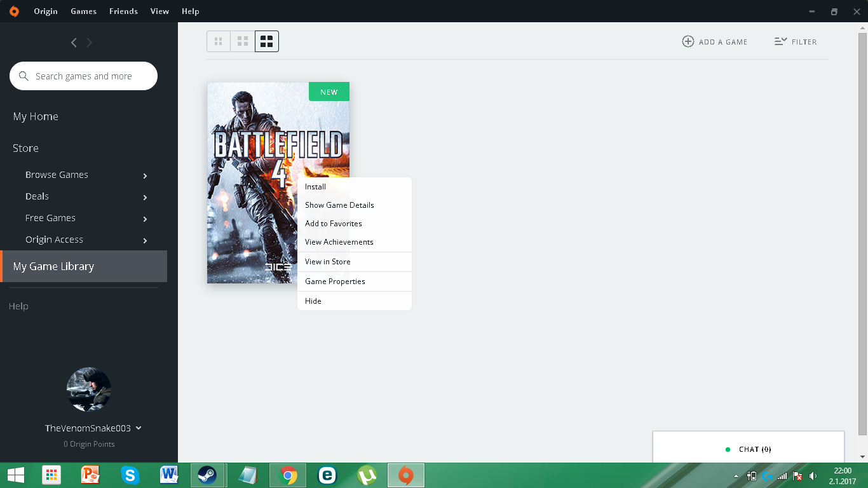868x488 pixels.
Task: Open Google Chrome from the taskbar
Action: pyautogui.click(x=288, y=475)
